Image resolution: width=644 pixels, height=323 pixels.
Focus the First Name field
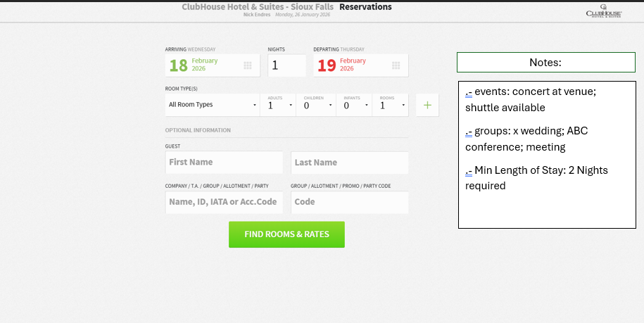coord(224,162)
